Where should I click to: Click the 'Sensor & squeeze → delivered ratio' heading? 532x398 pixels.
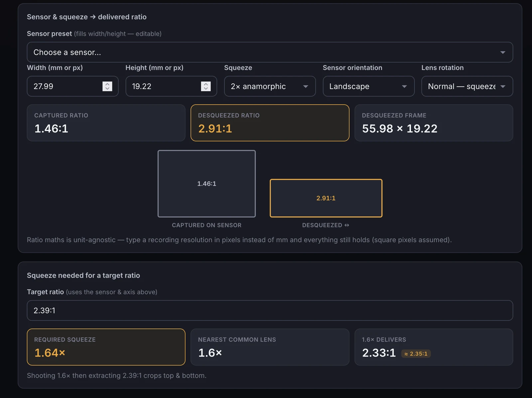87,17
